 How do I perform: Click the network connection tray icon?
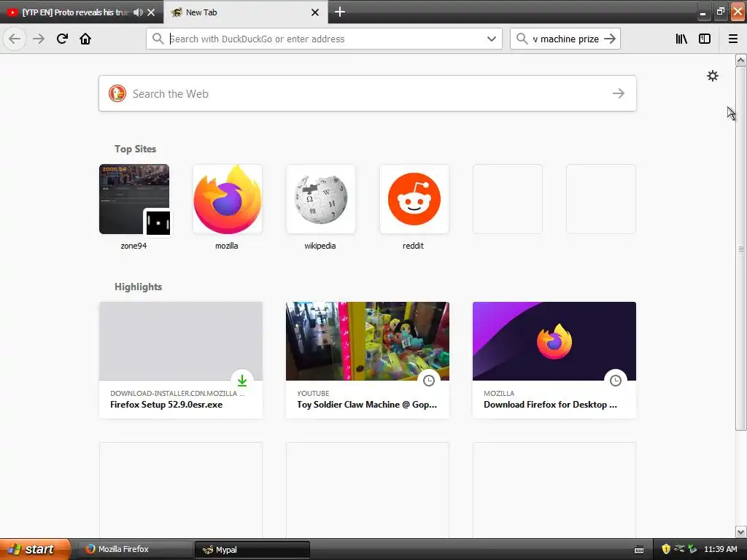pyautogui.click(x=679, y=549)
